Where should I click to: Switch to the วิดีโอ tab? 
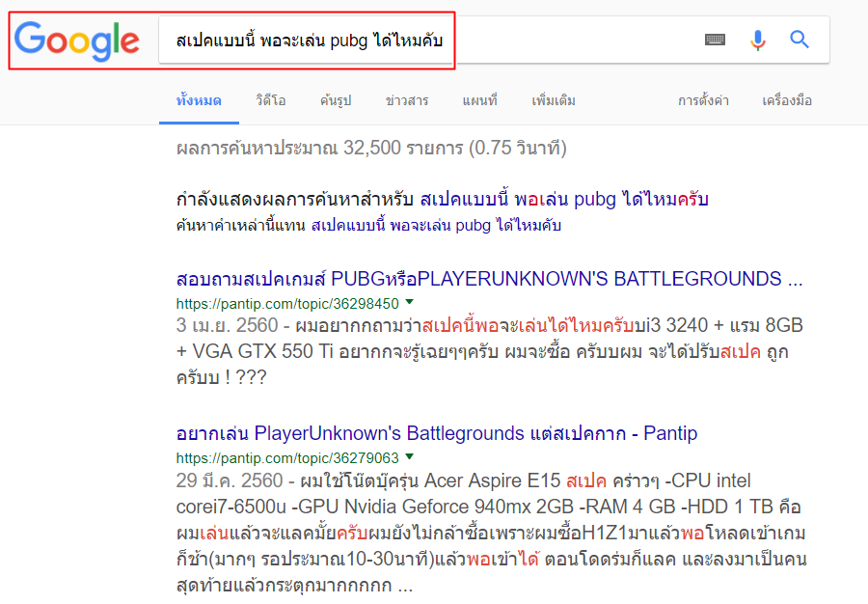point(271,100)
